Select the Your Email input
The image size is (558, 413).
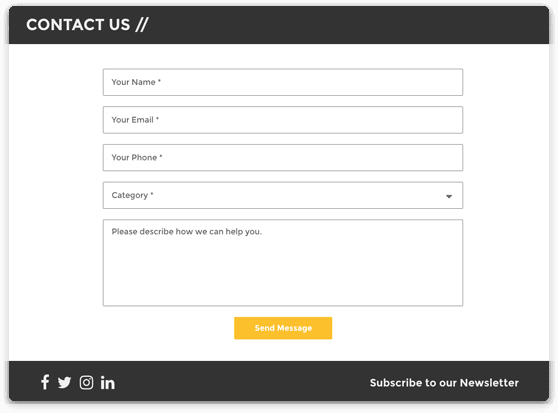pos(283,120)
